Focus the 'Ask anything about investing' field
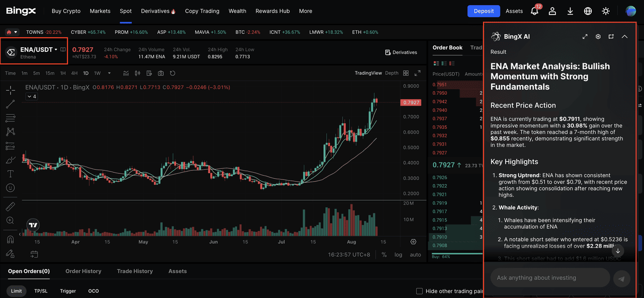 tap(550, 278)
